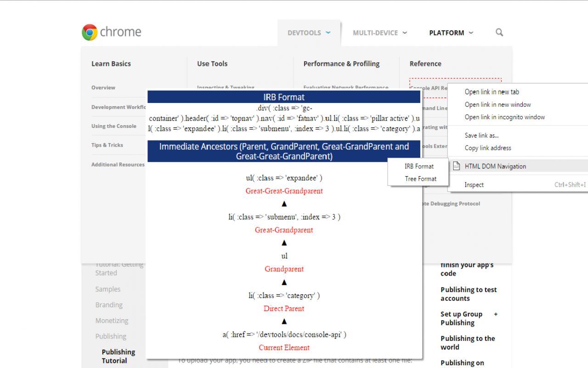This screenshot has width=588, height=368.
Task: Click the red Grandparent label
Action: (x=284, y=269)
